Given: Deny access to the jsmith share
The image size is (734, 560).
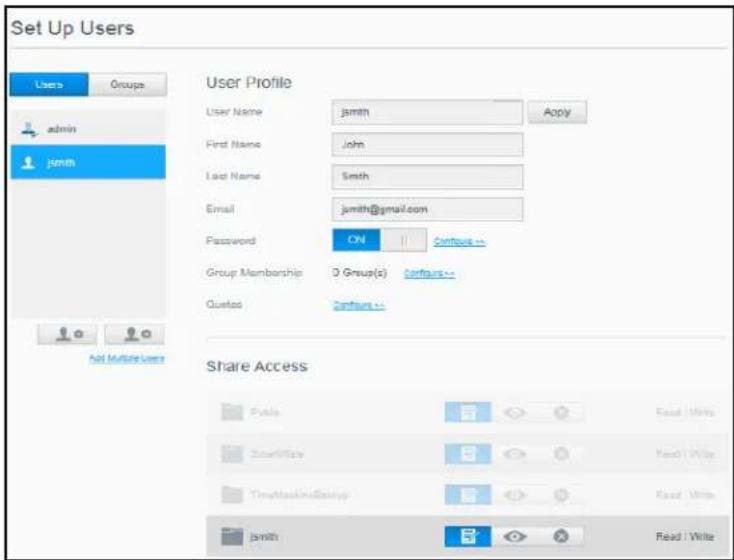Looking at the screenshot, I should pos(561,536).
